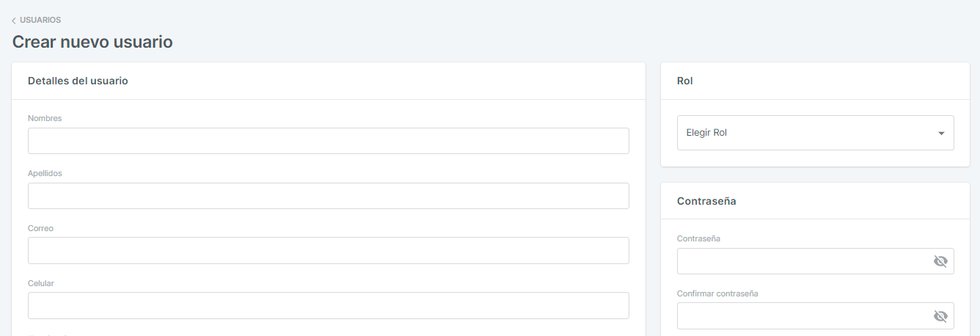The height and width of the screenshot is (336, 980).
Task: Click the Celular field label
Action: (41, 283)
